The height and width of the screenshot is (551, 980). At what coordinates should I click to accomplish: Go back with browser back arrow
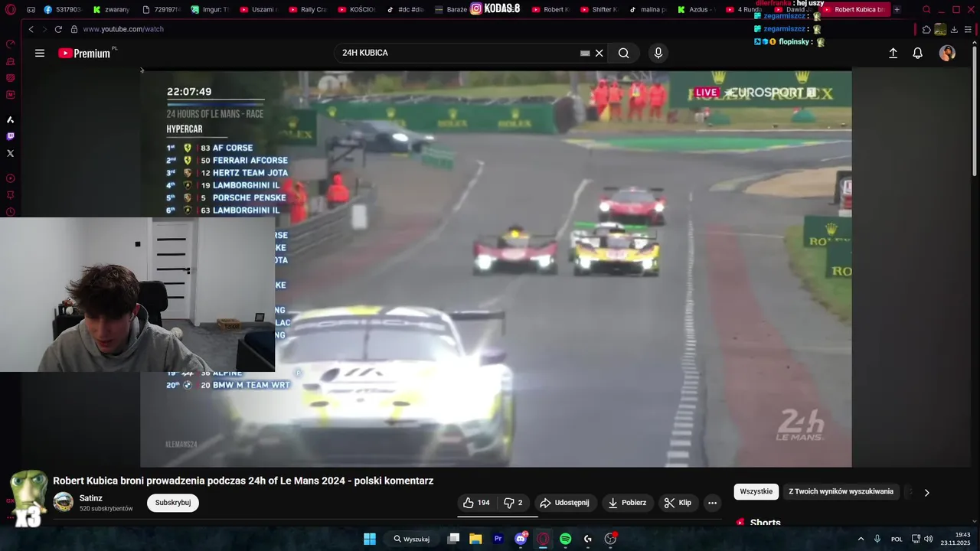click(31, 29)
